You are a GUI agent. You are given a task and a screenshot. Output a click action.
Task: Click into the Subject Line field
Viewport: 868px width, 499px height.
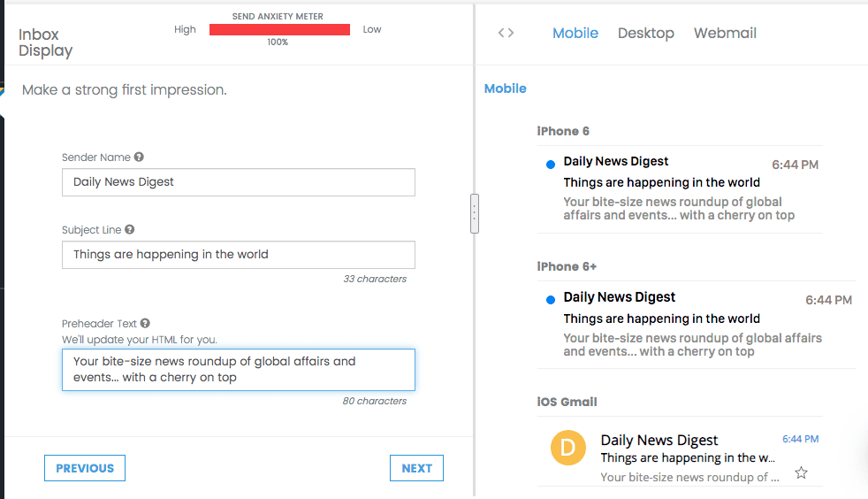(x=238, y=255)
